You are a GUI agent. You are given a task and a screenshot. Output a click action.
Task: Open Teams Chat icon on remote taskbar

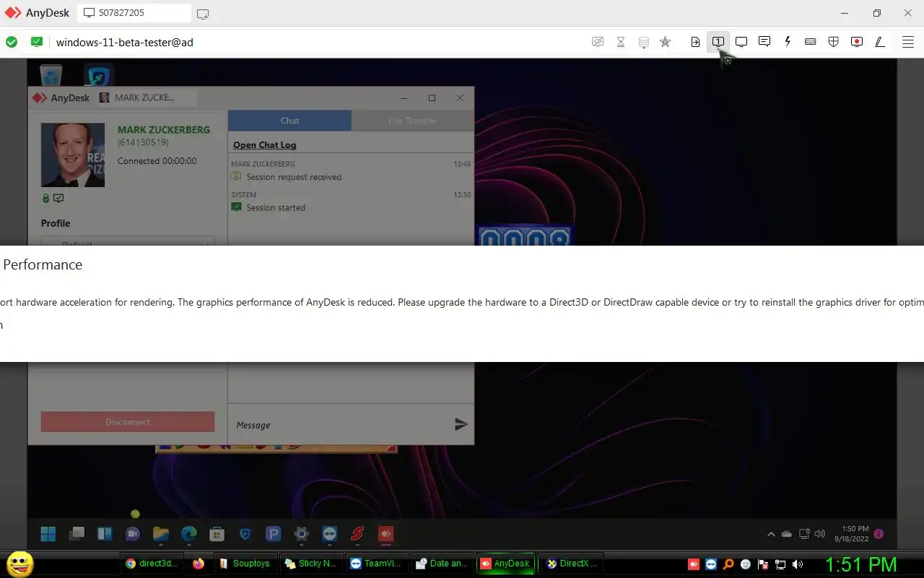pyautogui.click(x=133, y=534)
